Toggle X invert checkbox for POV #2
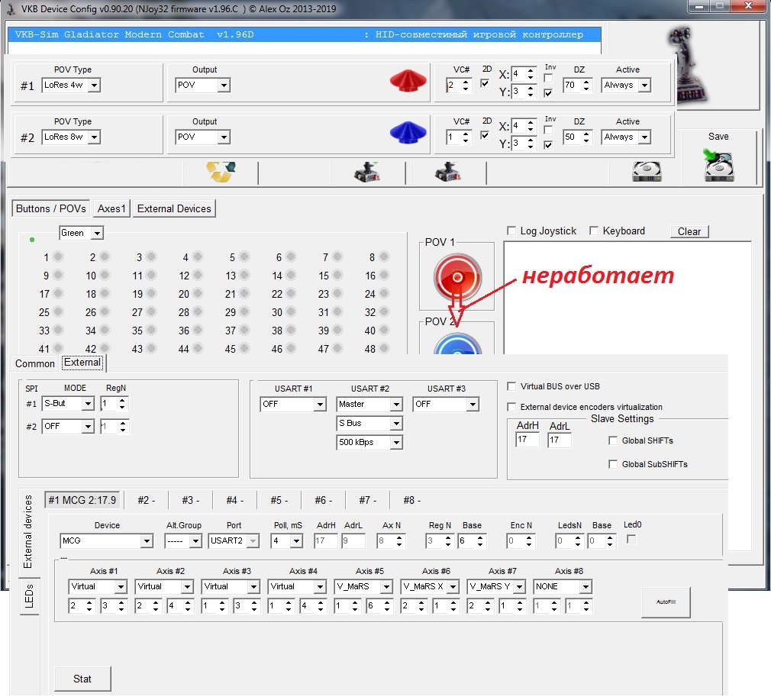The width and height of the screenshot is (771, 700). coord(548,130)
